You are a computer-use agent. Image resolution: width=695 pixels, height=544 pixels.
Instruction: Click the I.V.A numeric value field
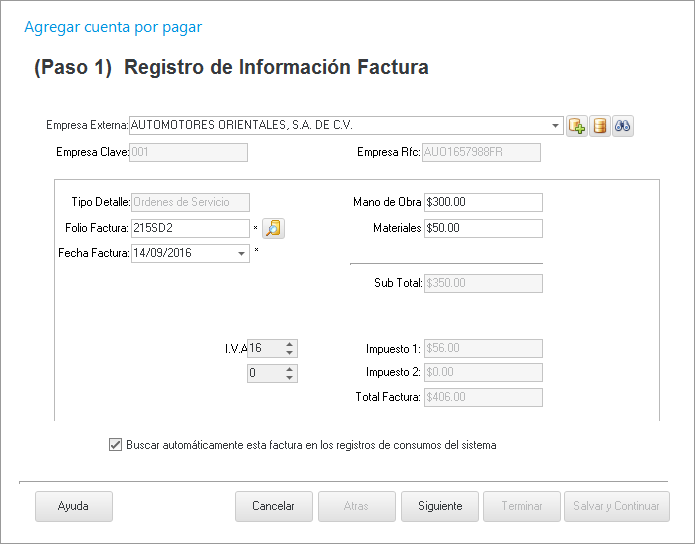tap(263, 348)
